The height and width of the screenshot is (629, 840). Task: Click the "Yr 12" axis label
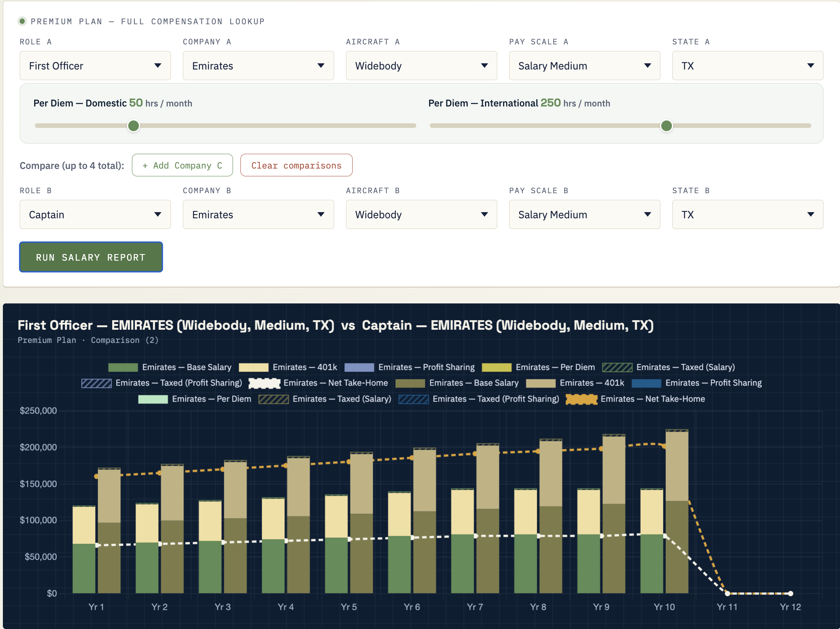click(790, 607)
